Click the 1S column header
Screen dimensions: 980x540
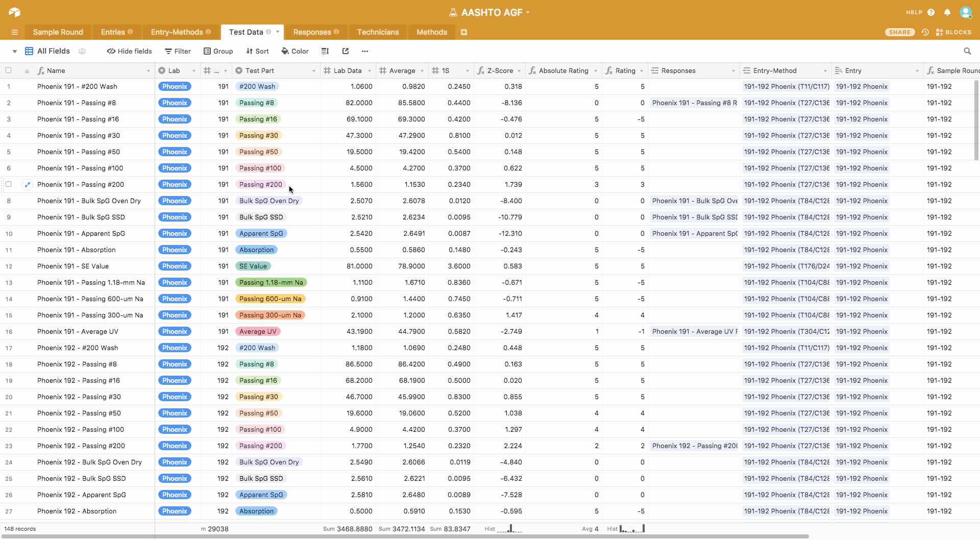click(451, 71)
